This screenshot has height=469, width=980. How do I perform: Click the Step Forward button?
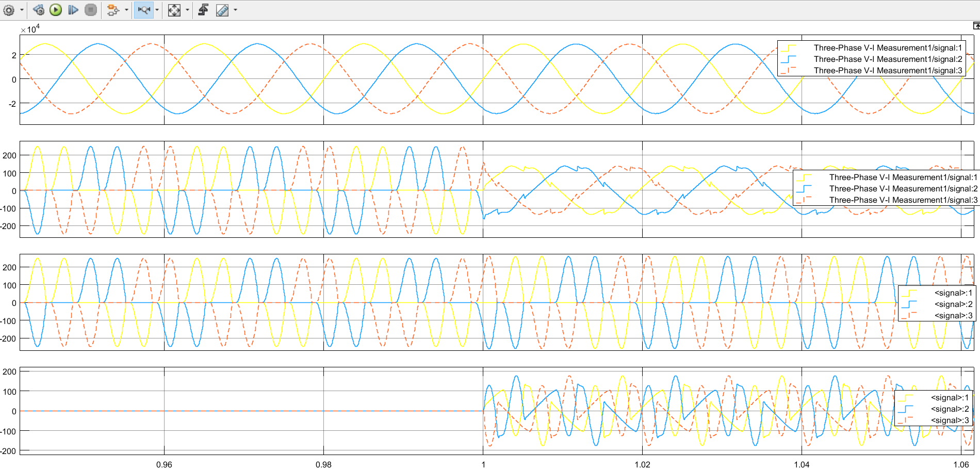pyautogui.click(x=73, y=10)
